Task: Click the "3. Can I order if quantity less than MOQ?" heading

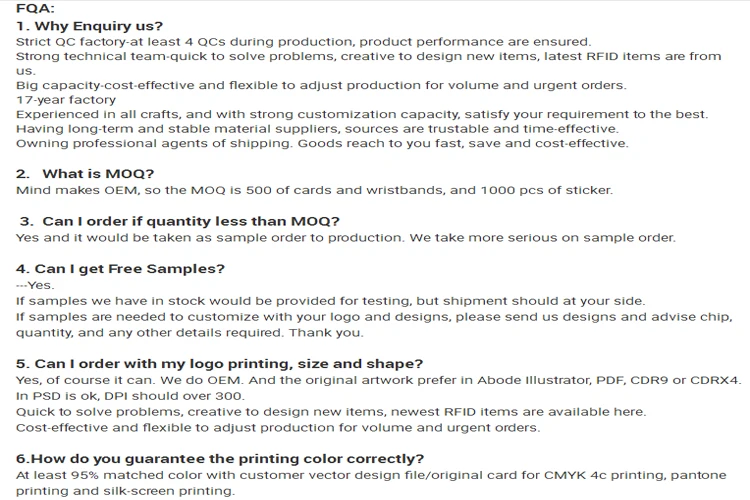Action: (x=180, y=221)
